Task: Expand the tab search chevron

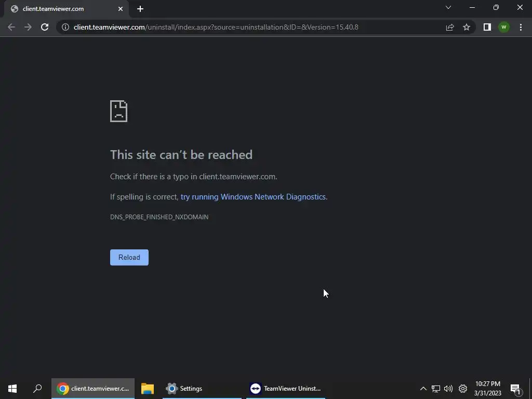Action: (448, 7)
